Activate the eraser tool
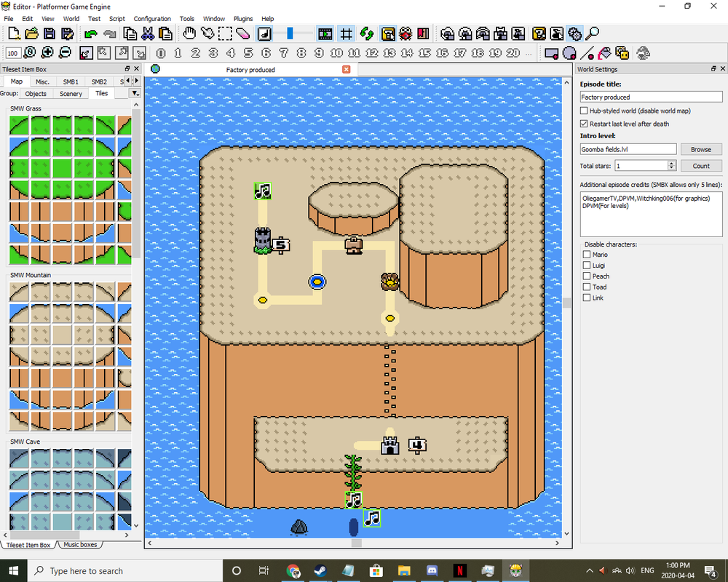728x582 pixels. click(x=243, y=33)
